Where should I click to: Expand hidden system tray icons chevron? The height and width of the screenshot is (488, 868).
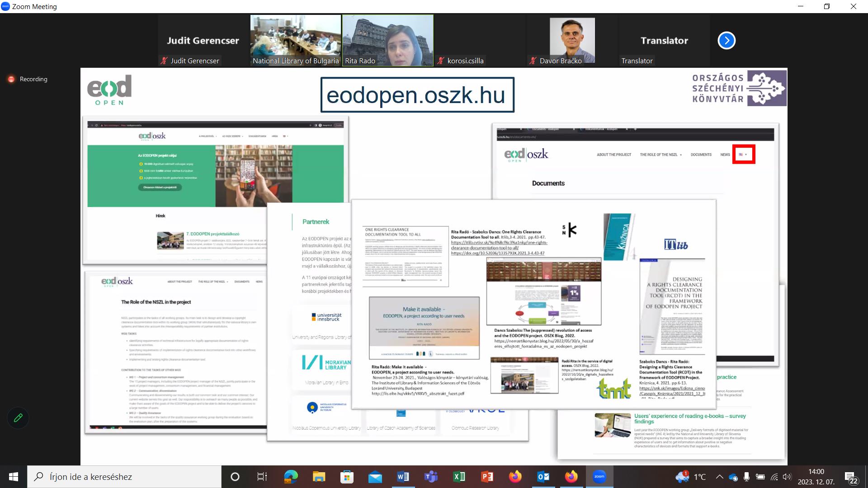click(719, 477)
